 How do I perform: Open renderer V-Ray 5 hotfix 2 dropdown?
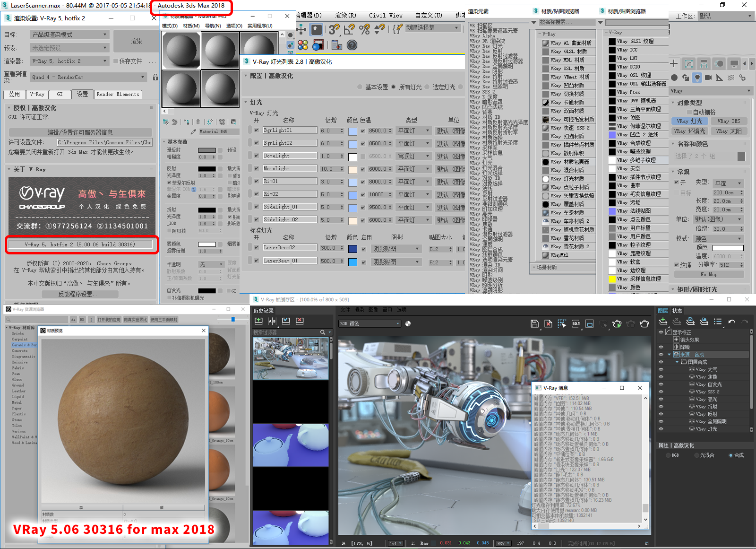coord(70,61)
